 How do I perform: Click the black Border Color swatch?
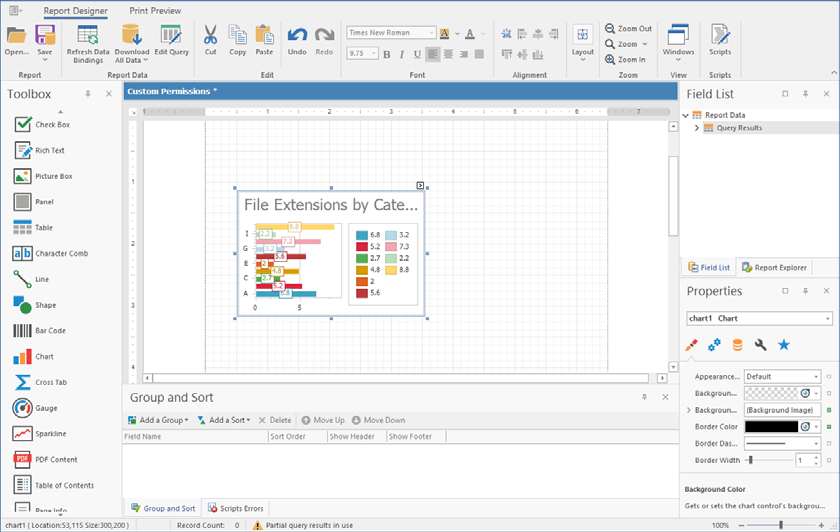771,427
